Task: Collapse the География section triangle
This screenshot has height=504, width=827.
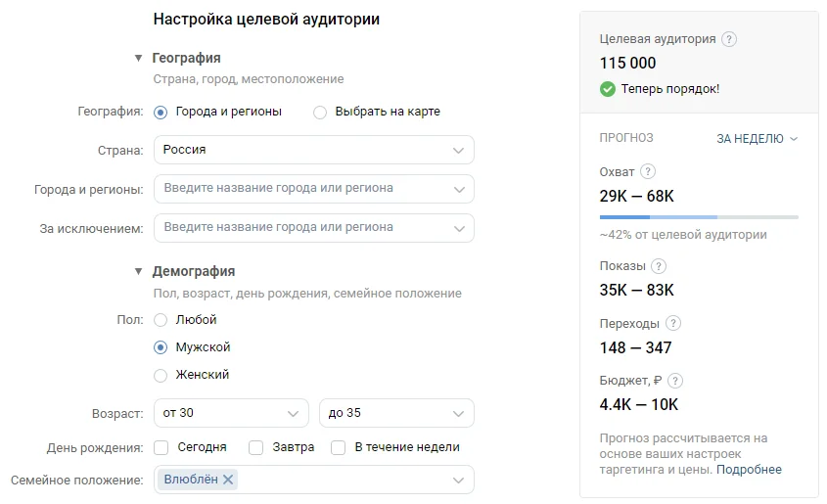Action: point(139,59)
